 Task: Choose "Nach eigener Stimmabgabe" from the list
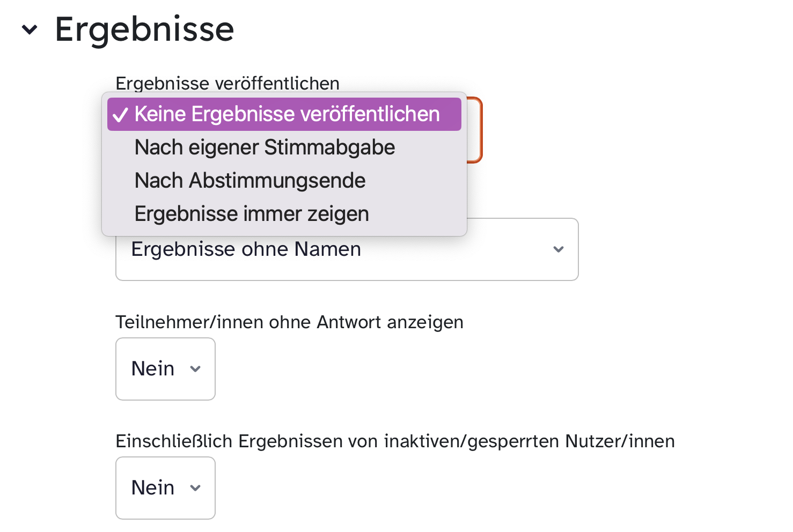tap(265, 147)
